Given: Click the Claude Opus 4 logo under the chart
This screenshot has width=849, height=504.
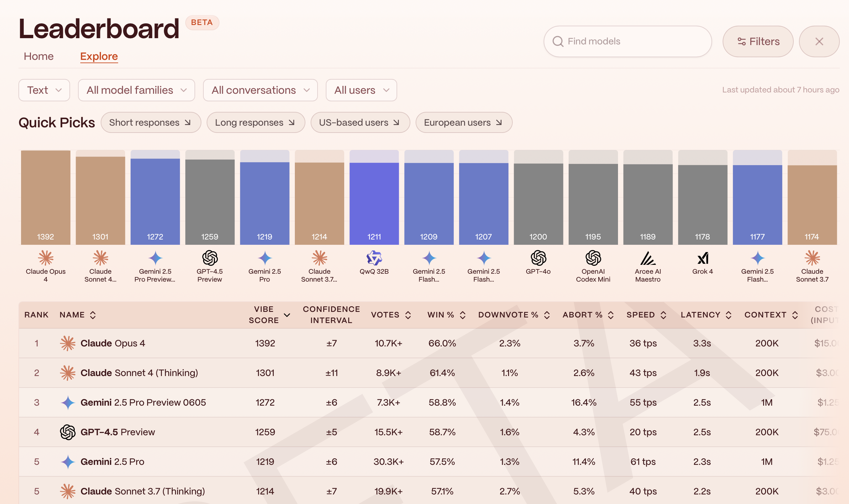Looking at the screenshot, I should [45, 258].
